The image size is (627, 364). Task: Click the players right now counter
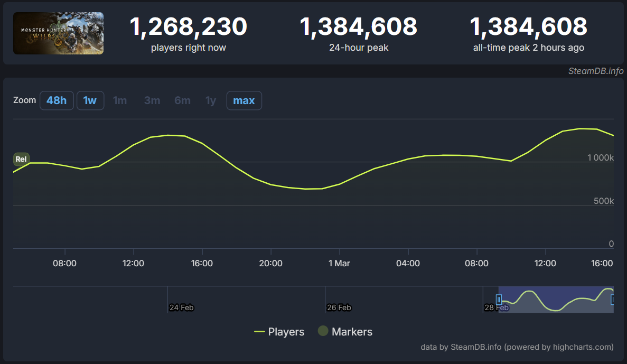point(189,26)
